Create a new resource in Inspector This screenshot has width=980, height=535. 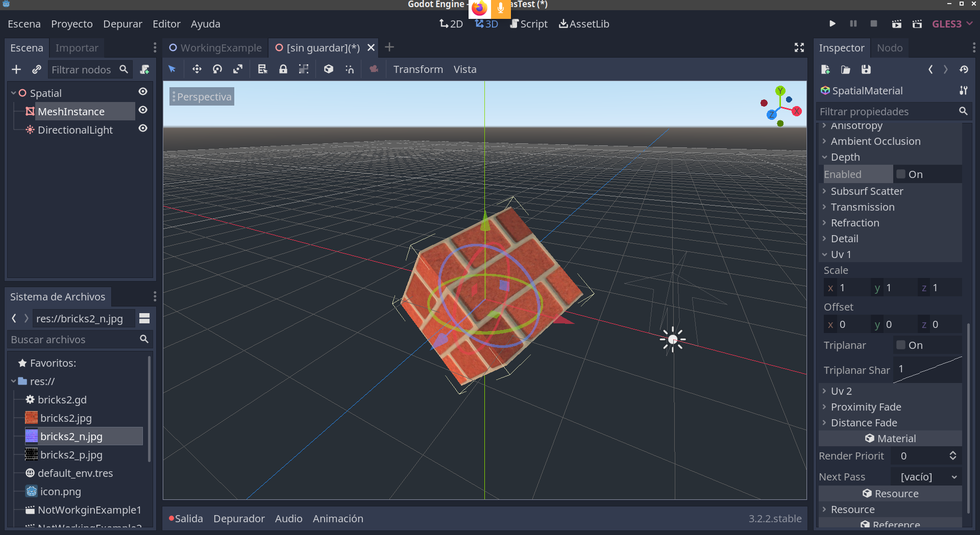(825, 69)
